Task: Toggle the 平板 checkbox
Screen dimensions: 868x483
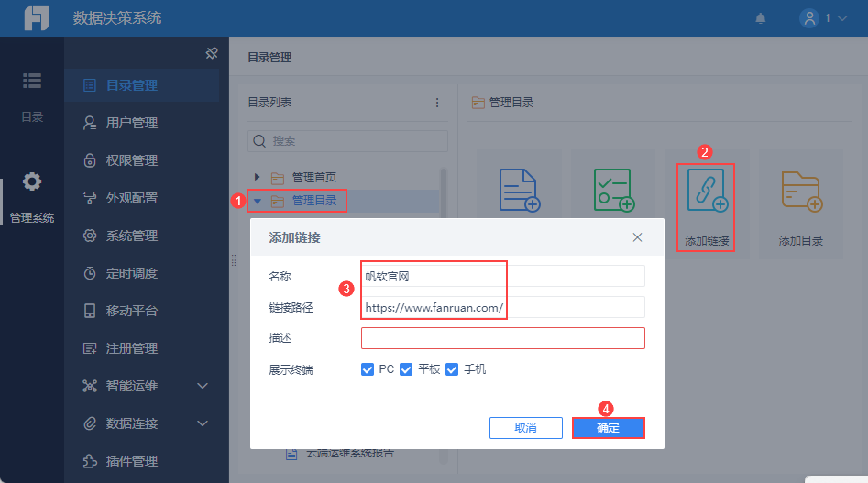Action: (x=406, y=369)
